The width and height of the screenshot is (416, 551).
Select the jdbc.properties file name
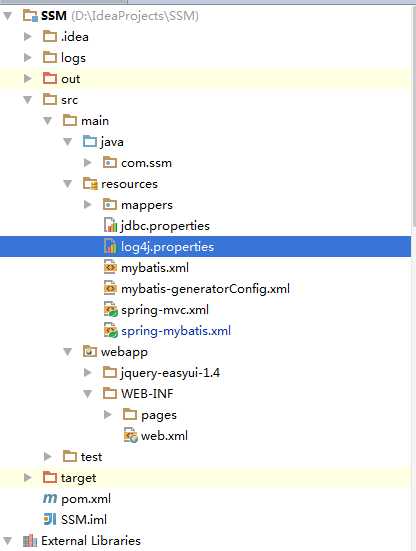pos(165,226)
